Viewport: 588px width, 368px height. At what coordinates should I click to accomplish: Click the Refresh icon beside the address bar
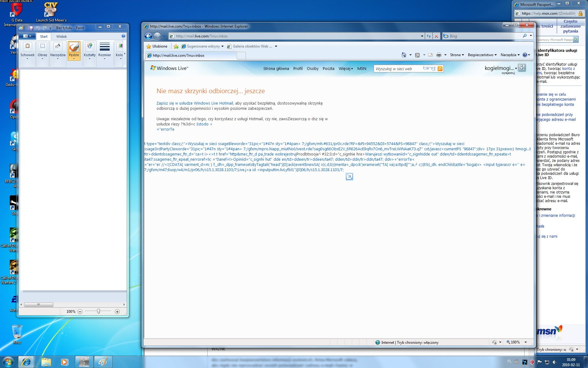(429, 36)
